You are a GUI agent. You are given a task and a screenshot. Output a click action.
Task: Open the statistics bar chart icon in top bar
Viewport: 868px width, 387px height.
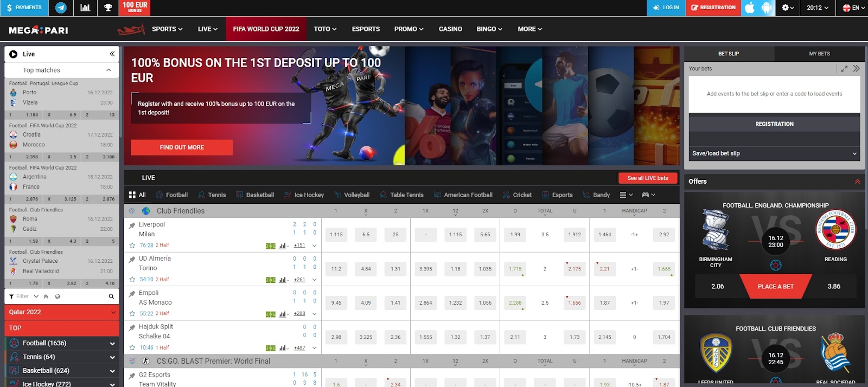click(x=85, y=8)
